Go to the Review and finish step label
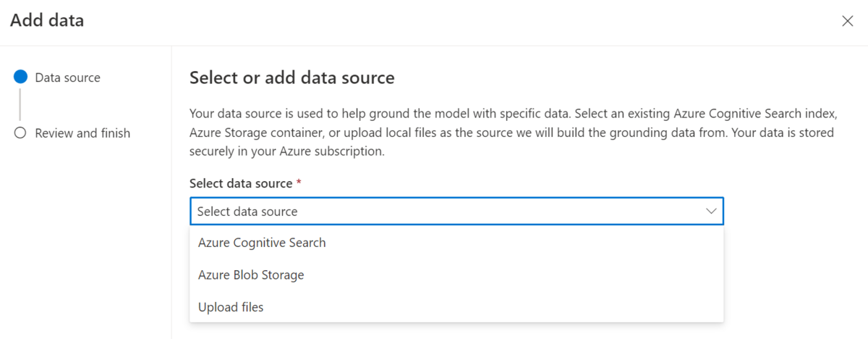The height and width of the screenshot is (339, 868). click(x=82, y=133)
